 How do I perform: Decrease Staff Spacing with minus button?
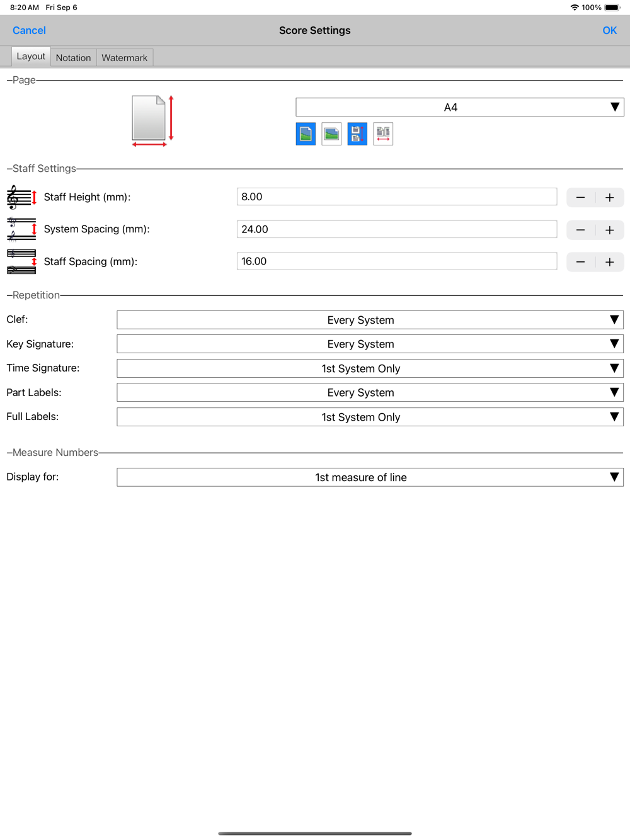(581, 262)
